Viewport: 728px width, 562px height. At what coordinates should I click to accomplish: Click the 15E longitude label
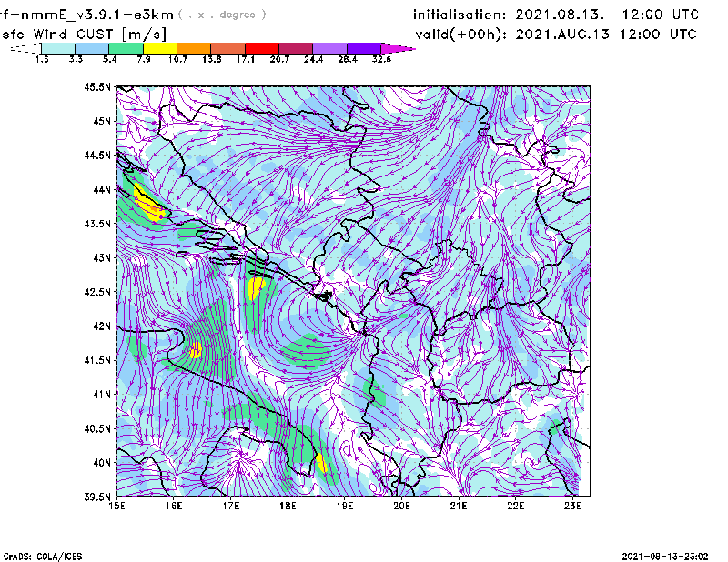tap(117, 506)
